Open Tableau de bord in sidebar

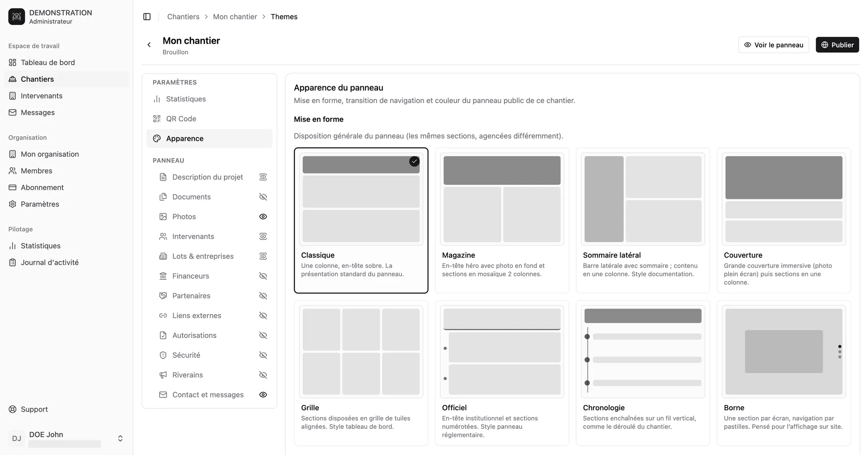66,62
